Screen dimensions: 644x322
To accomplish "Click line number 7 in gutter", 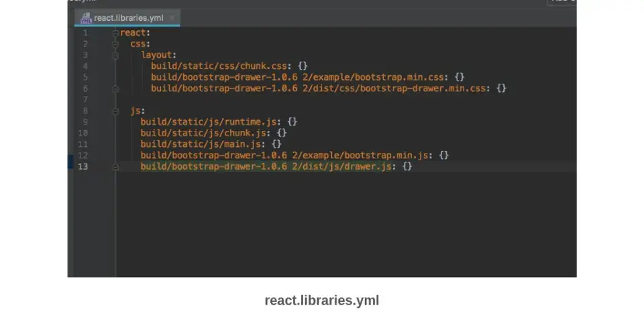I will 85,100.
